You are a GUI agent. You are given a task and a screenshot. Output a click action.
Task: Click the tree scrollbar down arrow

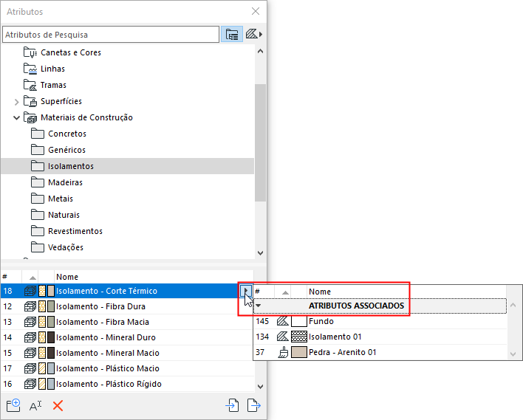coord(261,253)
